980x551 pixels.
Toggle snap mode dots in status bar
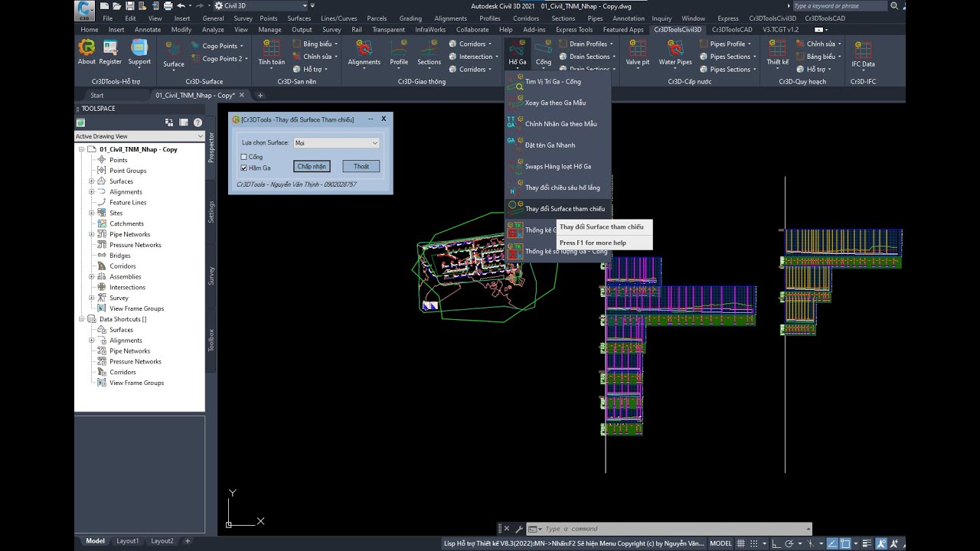[x=755, y=543]
